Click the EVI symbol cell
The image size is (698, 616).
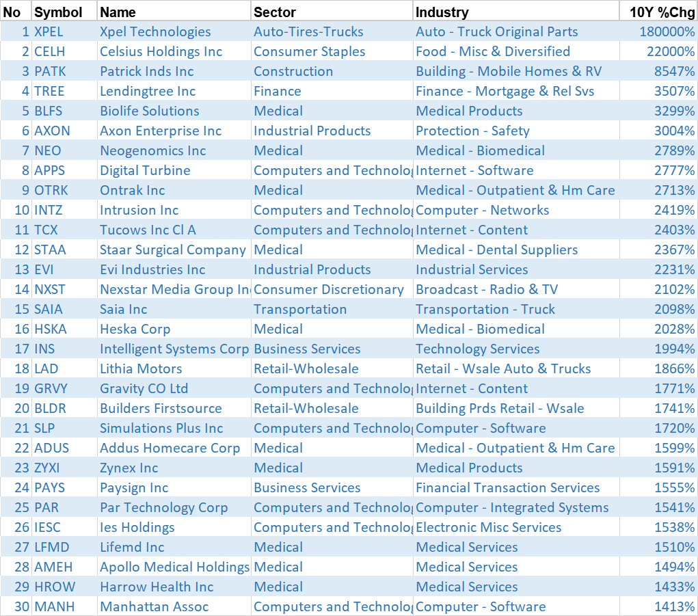(x=64, y=269)
